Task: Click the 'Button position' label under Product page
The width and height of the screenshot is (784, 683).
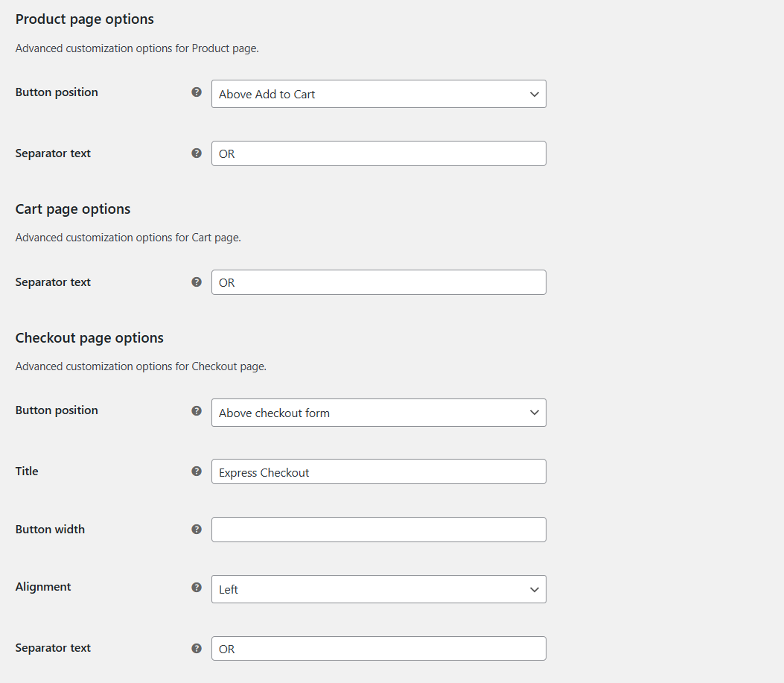Action: tap(57, 92)
